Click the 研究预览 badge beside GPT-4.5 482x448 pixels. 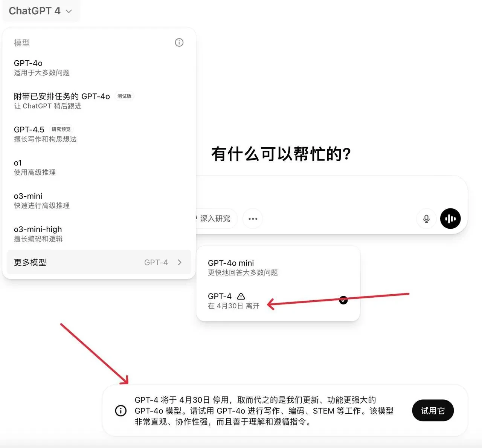tap(61, 129)
